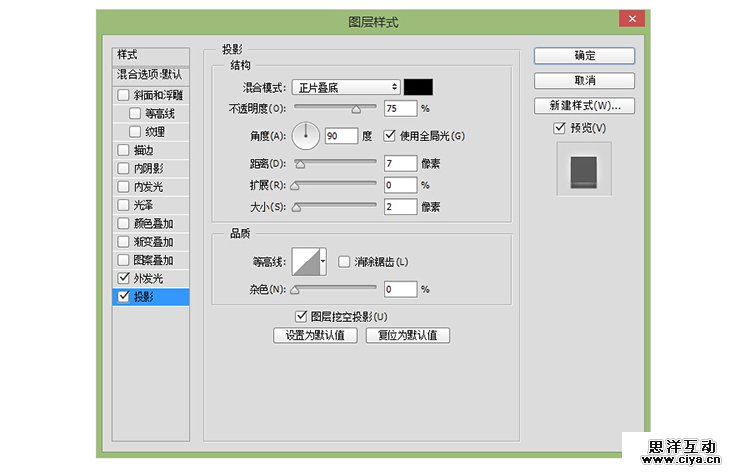
Task: Open the contour (等高线) curve preview
Action: pyautogui.click(x=304, y=263)
